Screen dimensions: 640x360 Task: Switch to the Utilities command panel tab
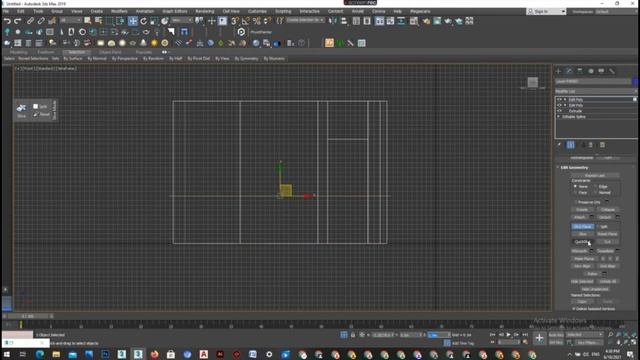coord(612,71)
